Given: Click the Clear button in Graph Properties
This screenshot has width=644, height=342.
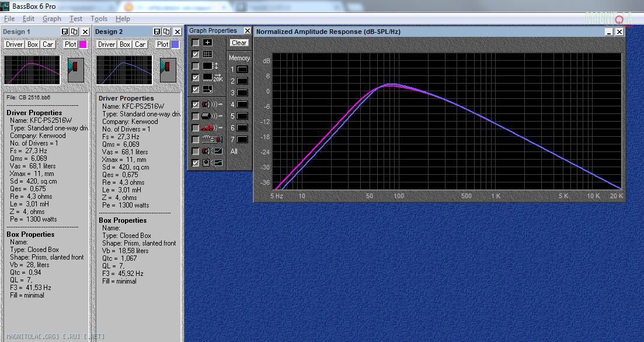Looking at the screenshot, I should point(239,43).
